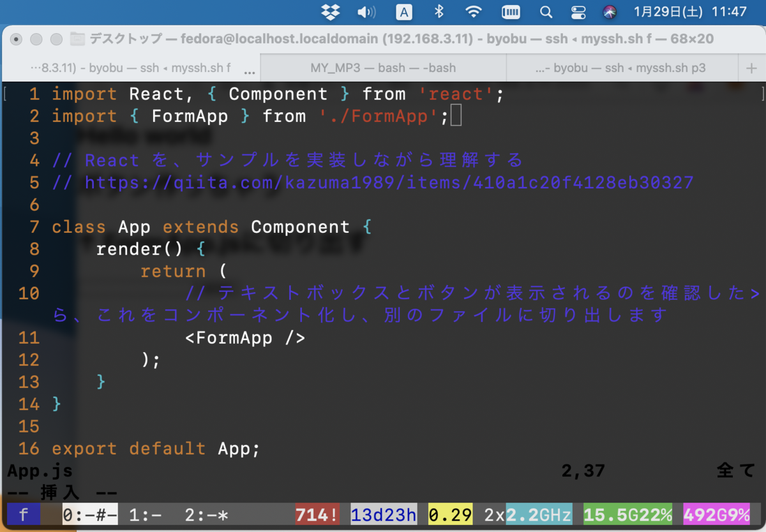766x532 pixels.
Task: Open the input source 'A' icon
Action: 404,11
